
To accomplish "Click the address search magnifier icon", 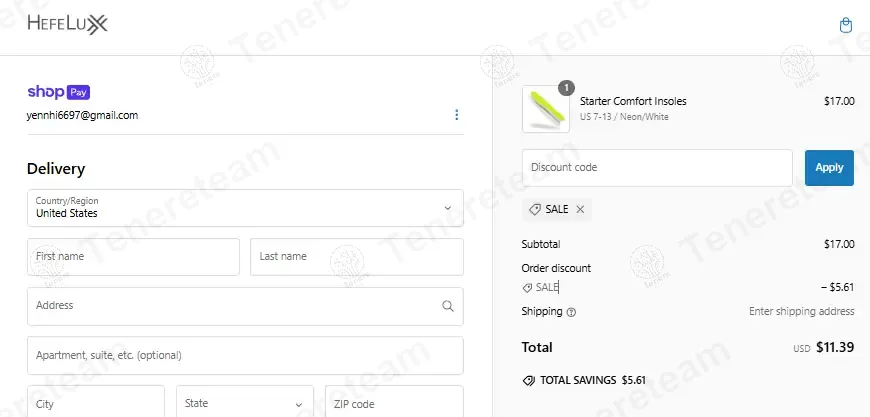I will [448, 306].
